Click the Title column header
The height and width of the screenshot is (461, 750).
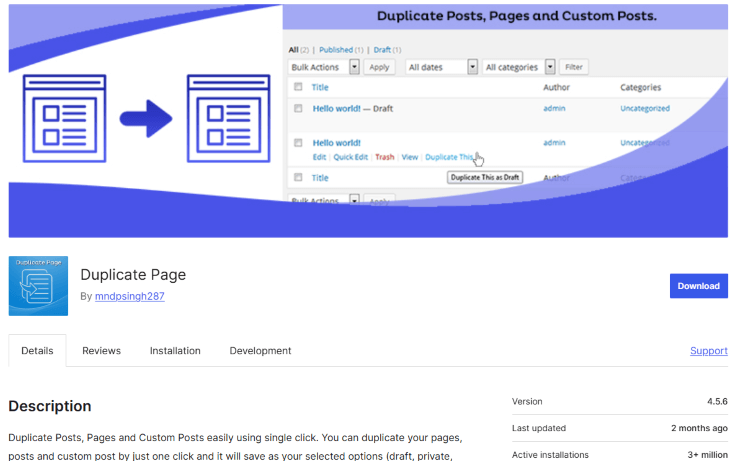320,87
